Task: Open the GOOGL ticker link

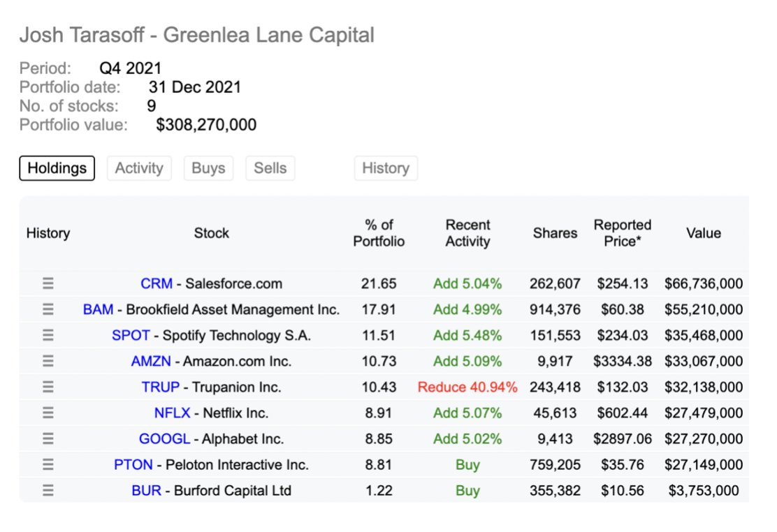Action: point(164,438)
